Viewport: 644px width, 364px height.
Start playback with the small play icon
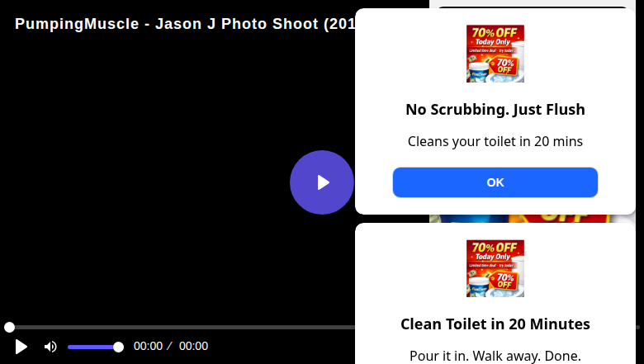tap(21, 347)
